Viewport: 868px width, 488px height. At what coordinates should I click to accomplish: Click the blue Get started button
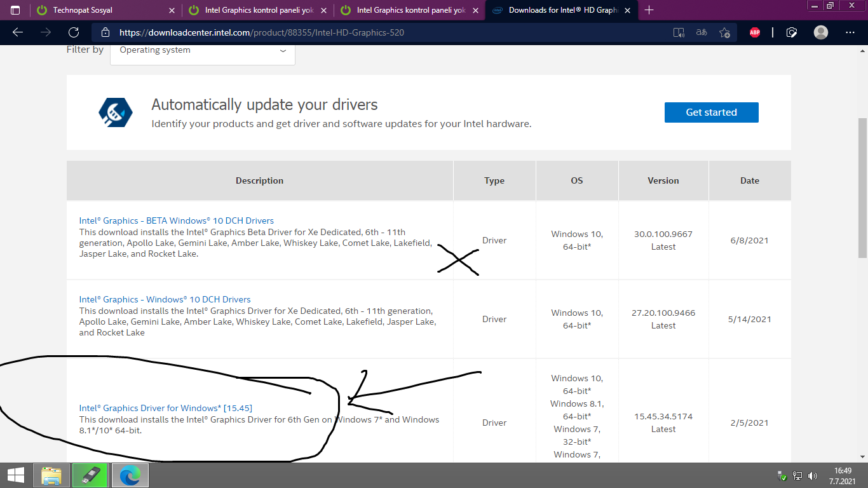point(712,112)
